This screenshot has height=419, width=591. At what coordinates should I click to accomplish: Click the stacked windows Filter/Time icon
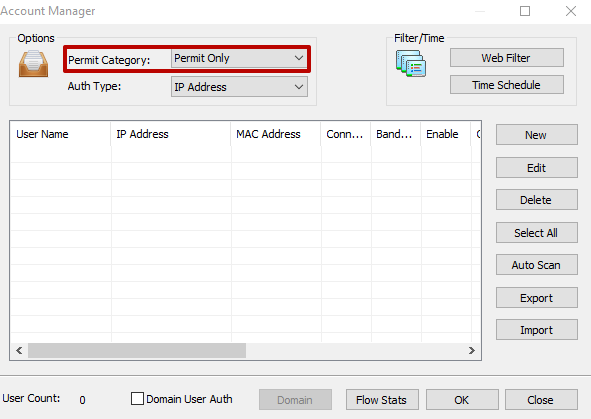[411, 63]
